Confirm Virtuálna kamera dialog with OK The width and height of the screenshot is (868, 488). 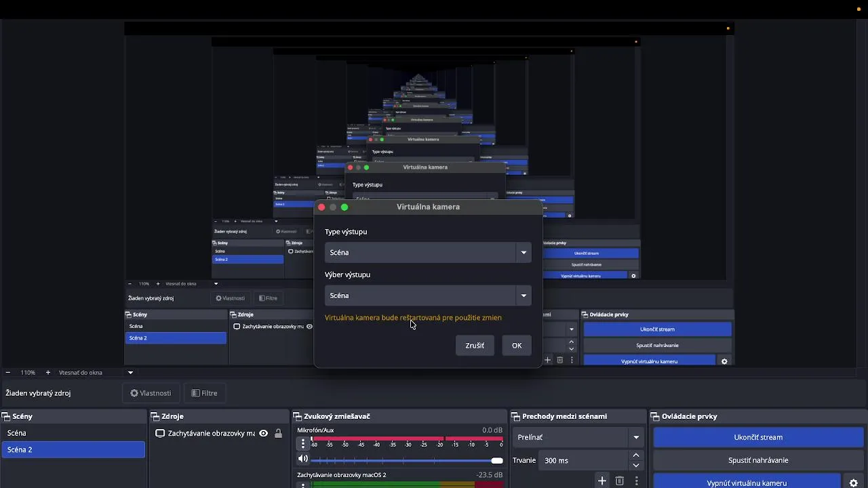pos(517,346)
